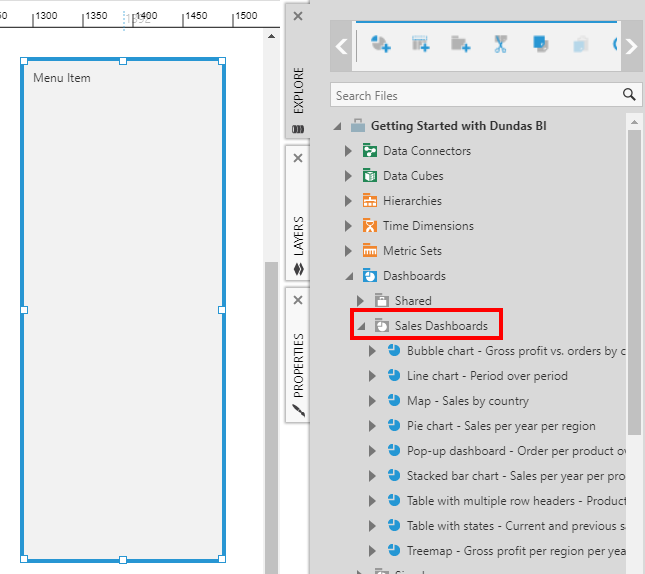
Task: Collapse the Sales Dashboards folder
Action: 361,326
